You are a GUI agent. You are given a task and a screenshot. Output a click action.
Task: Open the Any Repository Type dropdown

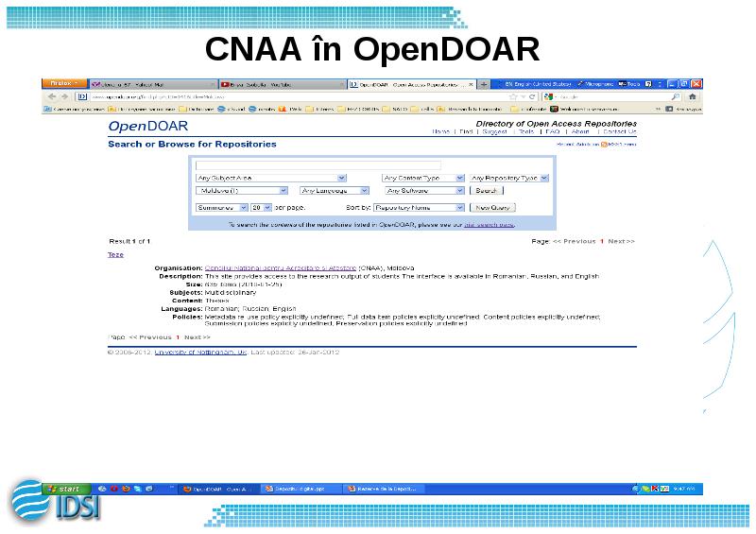[x=509, y=178]
